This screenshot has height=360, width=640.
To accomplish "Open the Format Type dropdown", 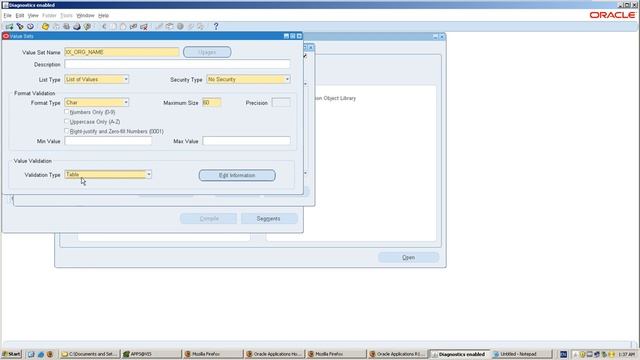I will click(126, 102).
